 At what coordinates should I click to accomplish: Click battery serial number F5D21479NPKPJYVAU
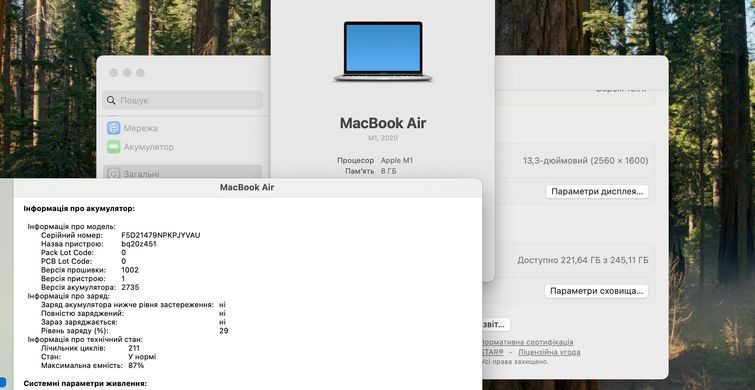[x=161, y=235]
